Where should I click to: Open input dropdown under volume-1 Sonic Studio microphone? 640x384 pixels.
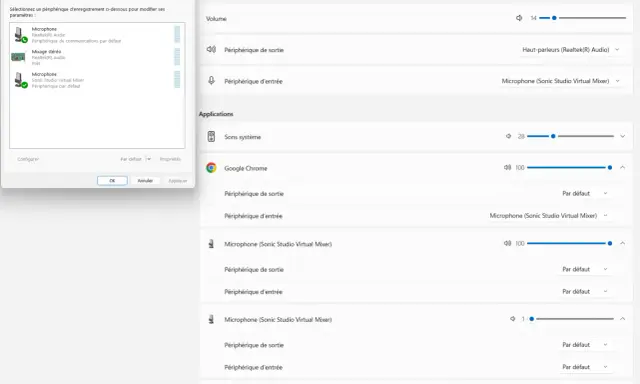click(584, 367)
